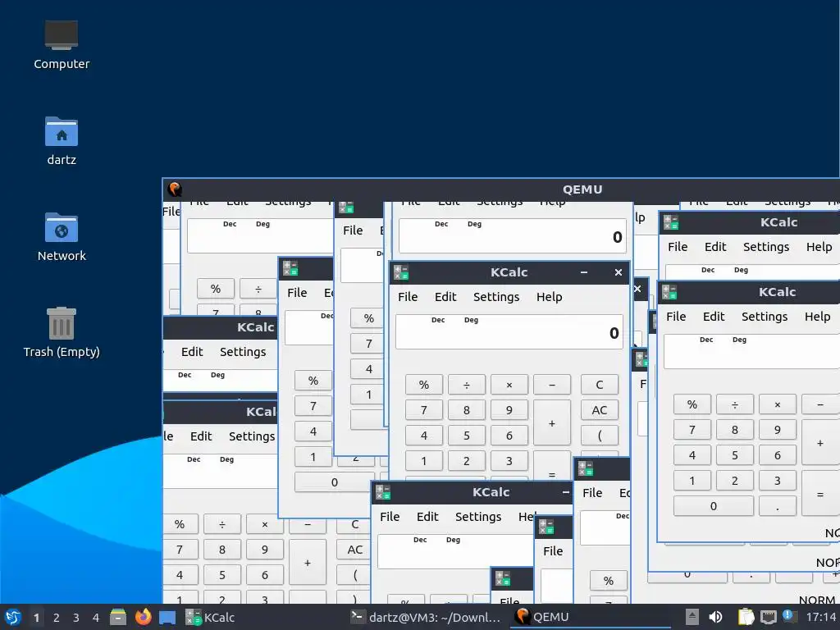
Task: Click the titlebar icon of the upper-right KCalc window
Action: coord(671,222)
